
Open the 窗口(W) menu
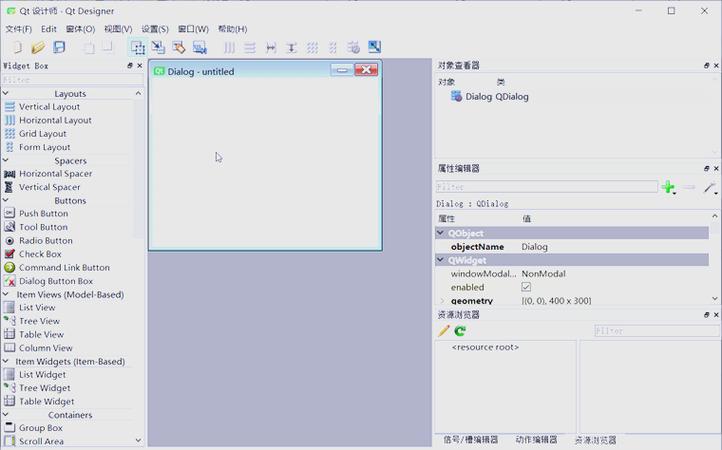coord(193,29)
